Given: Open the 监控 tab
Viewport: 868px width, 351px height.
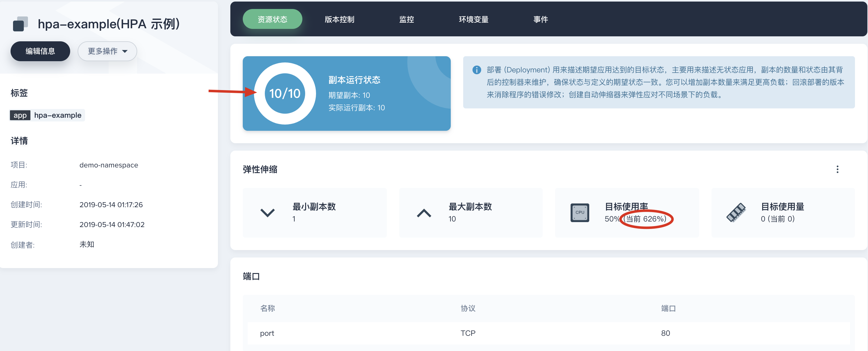Looking at the screenshot, I should coord(406,19).
